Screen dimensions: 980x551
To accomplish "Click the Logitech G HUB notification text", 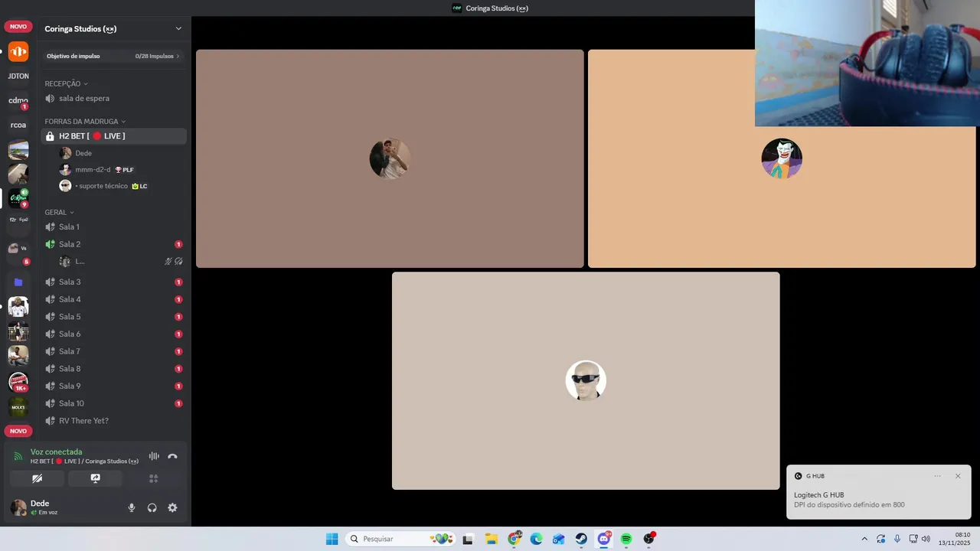I will pyautogui.click(x=849, y=500).
